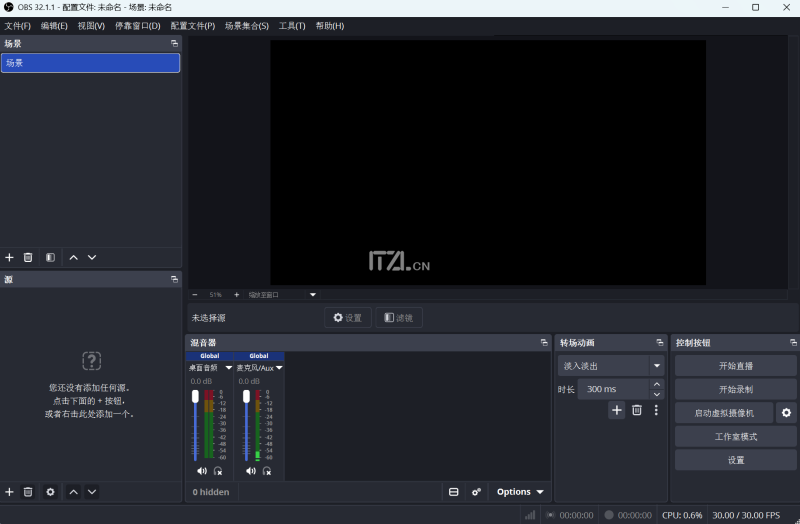Click the source 设置 properties button
This screenshot has width=800, height=524.
click(x=348, y=317)
